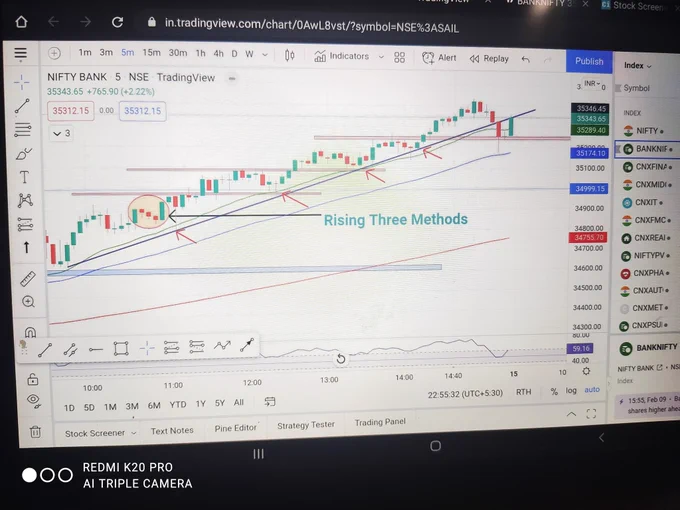Select the 15m timeframe
Viewport: 680px width, 510px height.
tap(151, 52)
